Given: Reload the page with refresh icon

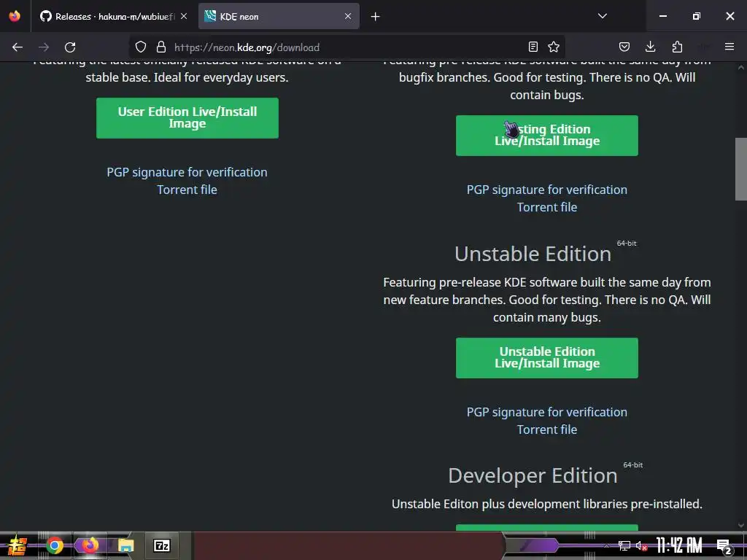Looking at the screenshot, I should coord(70,47).
